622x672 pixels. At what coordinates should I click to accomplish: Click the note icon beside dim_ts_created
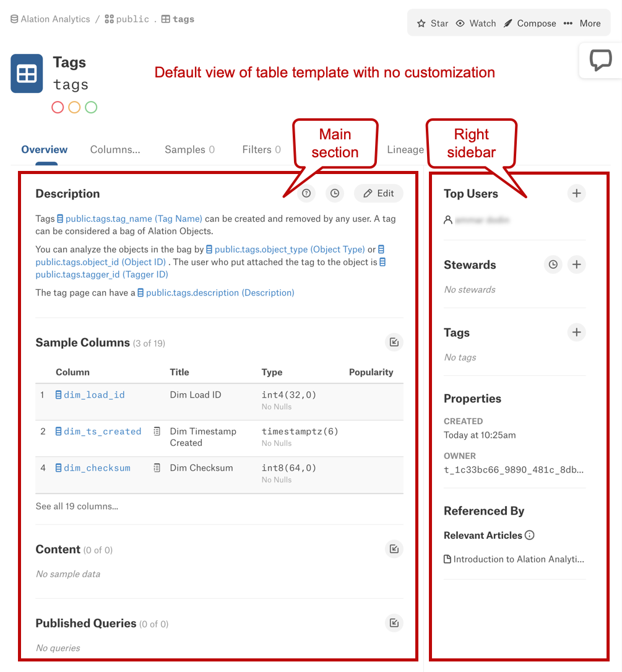pyautogui.click(x=157, y=431)
